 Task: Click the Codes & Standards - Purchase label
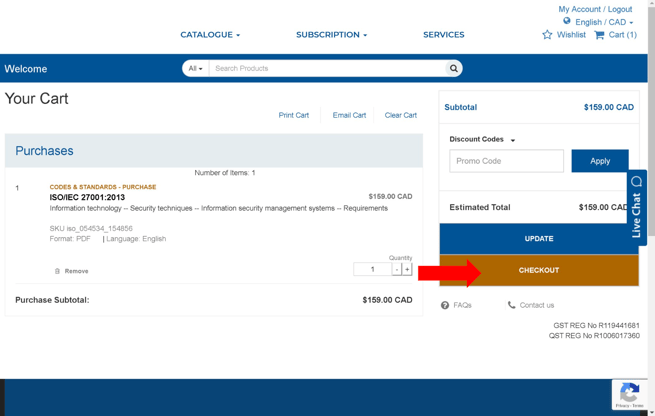point(103,187)
